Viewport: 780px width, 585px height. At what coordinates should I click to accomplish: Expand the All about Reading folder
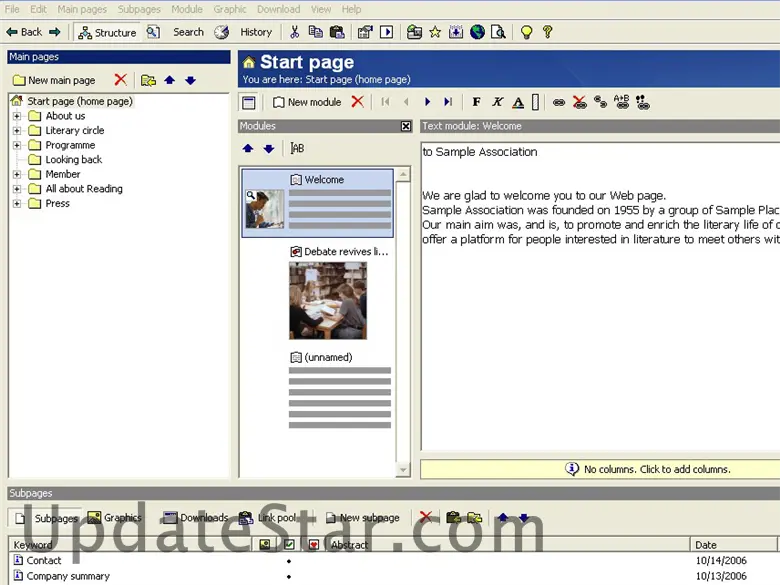coord(17,189)
